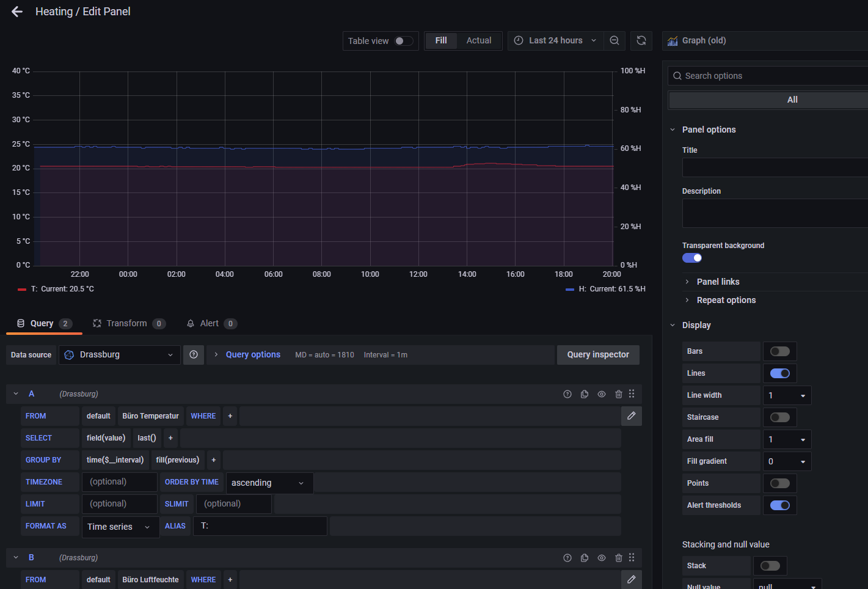Switch to the Transform tab

[x=128, y=324]
